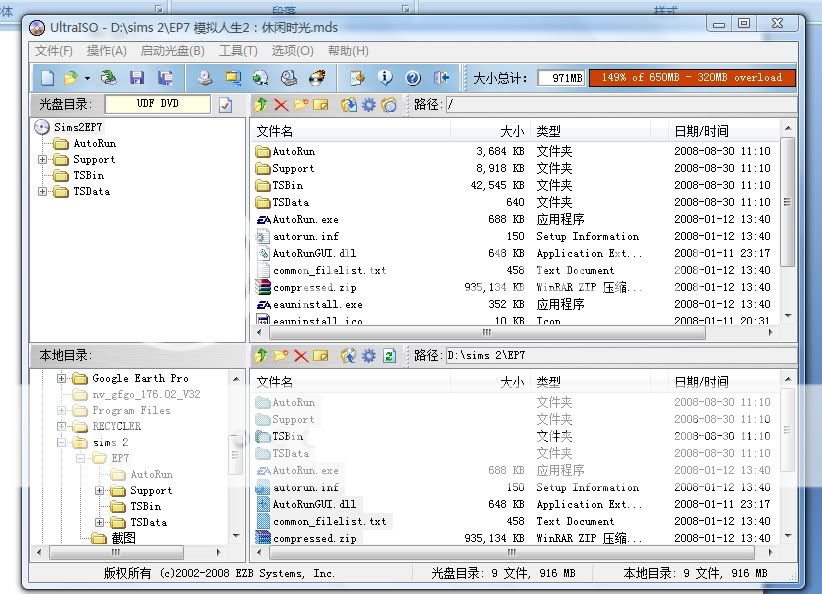The height and width of the screenshot is (594, 822).
Task: Click disc properties icon beside UDF DVD
Action: 225,104
